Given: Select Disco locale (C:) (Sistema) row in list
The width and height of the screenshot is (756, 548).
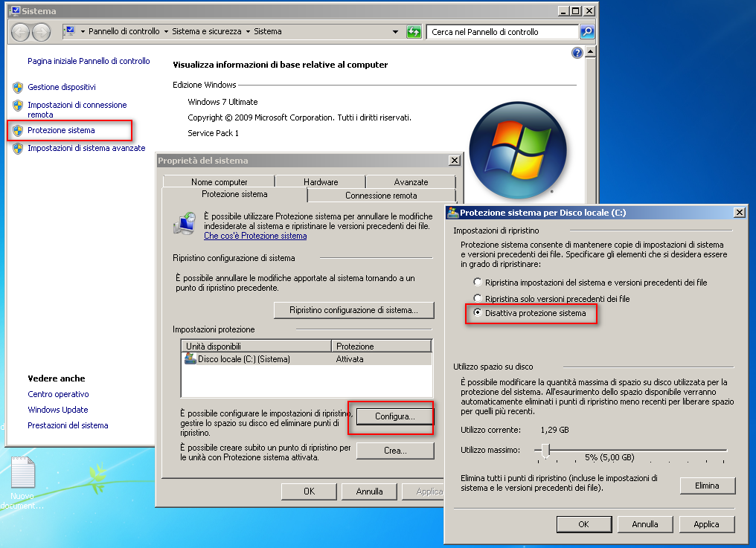Looking at the screenshot, I should click(x=307, y=359).
